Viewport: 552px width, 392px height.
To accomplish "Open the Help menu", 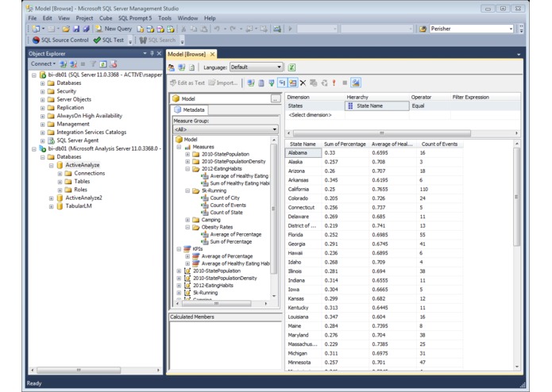I will coord(210,18).
